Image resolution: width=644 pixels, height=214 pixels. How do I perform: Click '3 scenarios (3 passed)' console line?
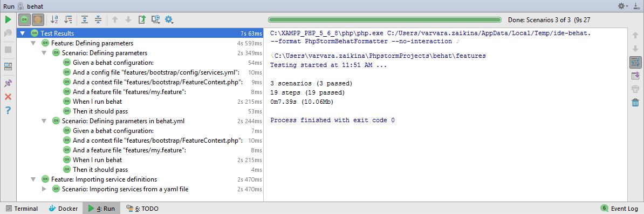pos(311,84)
